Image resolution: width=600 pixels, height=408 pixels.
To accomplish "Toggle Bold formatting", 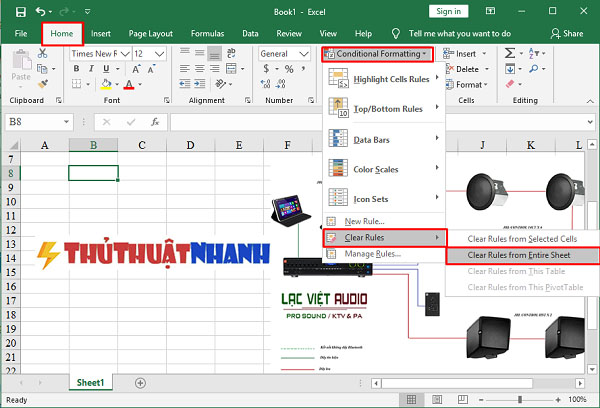I will tap(77, 69).
